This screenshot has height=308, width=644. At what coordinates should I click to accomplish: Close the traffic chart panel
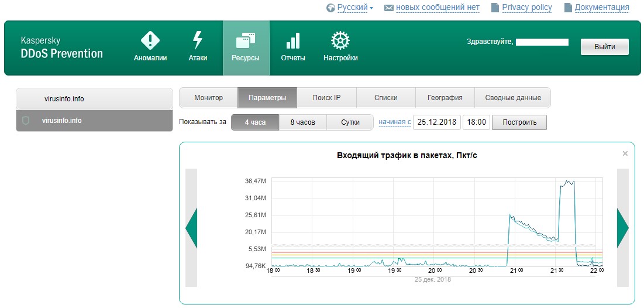tap(625, 153)
